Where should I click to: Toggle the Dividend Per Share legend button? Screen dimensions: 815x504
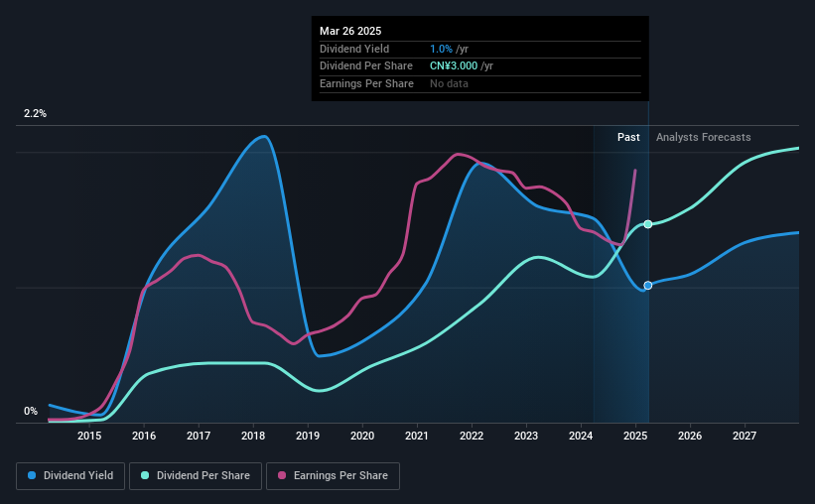tap(196, 476)
